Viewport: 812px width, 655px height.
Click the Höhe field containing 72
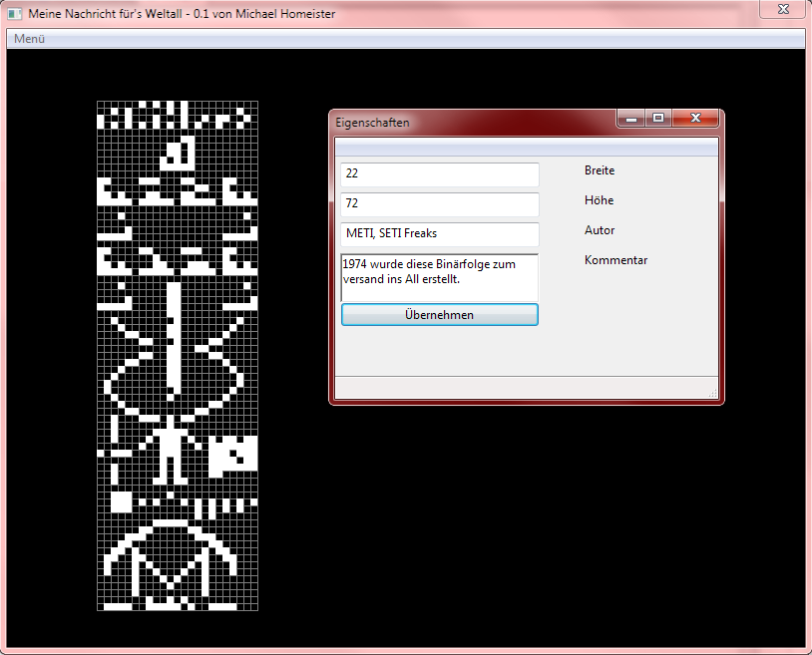pyautogui.click(x=439, y=204)
